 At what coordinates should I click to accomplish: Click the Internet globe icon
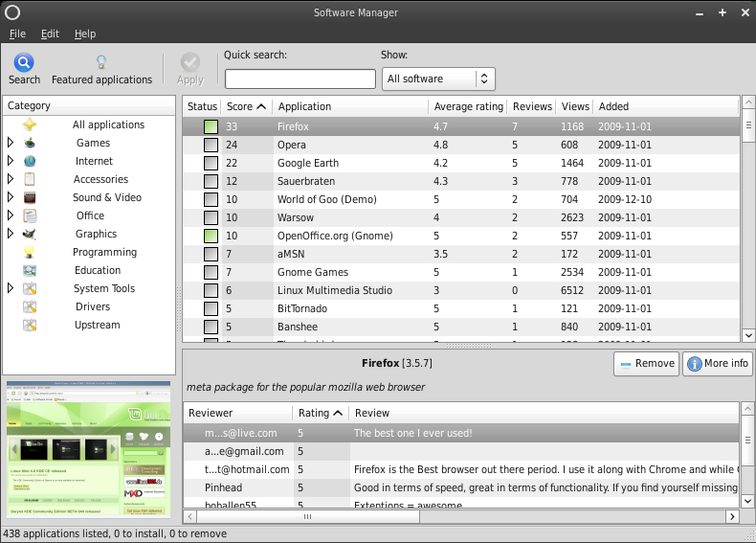click(x=30, y=161)
